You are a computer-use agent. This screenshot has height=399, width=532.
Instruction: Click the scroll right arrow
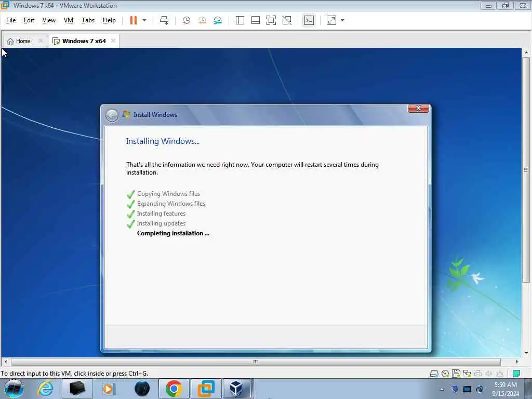517,362
